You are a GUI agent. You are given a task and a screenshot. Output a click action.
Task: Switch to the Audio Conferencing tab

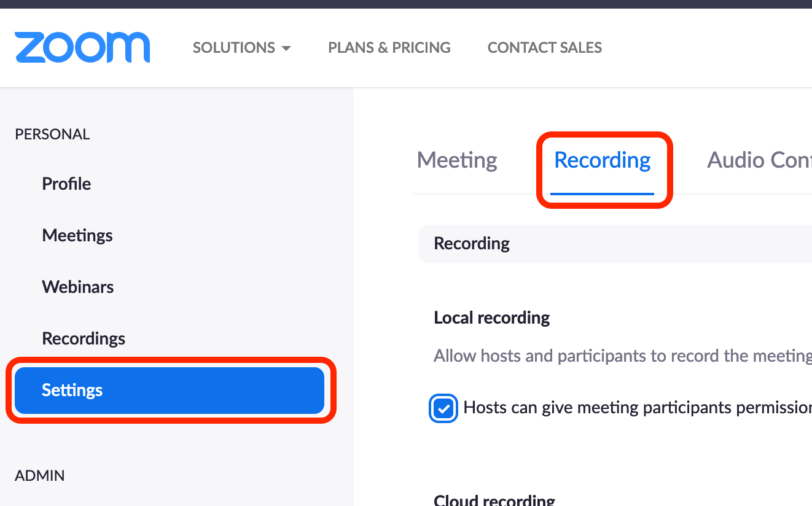[759, 160]
